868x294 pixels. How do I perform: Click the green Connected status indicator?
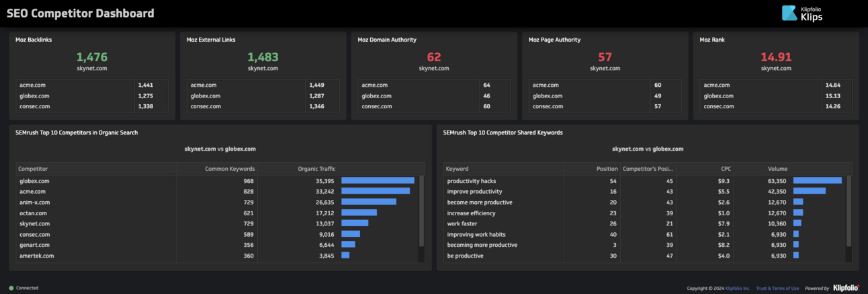point(11,288)
